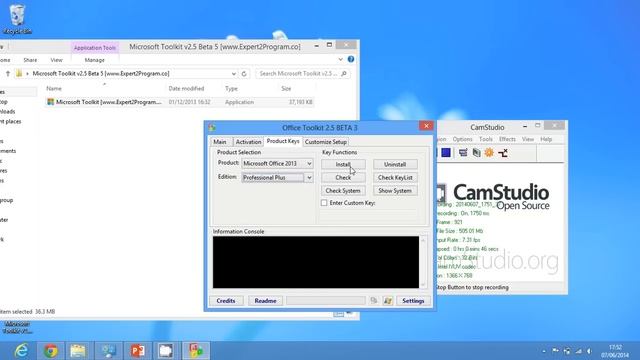Click the Install key button
The height and width of the screenshot is (360, 640).
(x=343, y=164)
